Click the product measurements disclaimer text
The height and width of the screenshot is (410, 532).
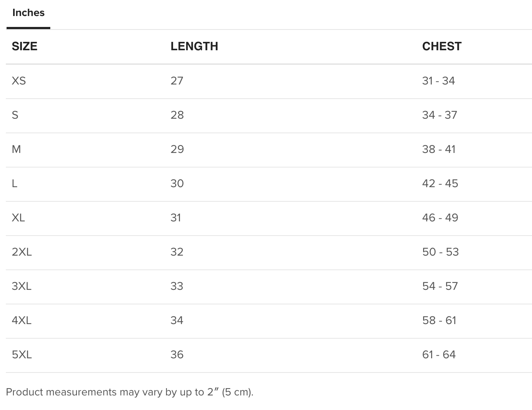[130, 392]
